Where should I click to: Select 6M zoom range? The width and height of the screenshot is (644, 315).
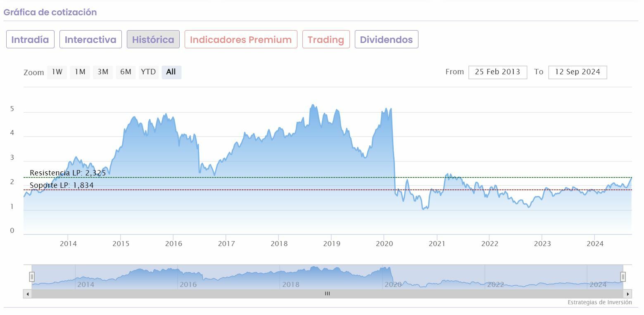coord(126,72)
